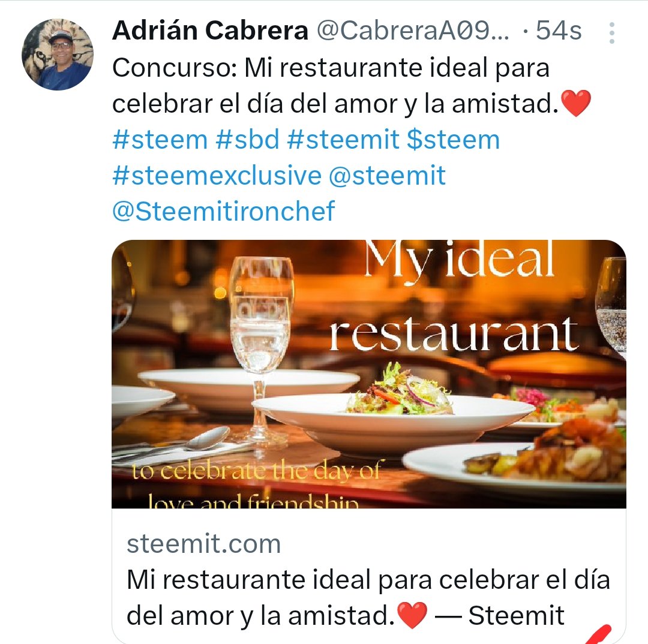Click 'My ideal restaurant' heading in image
Screen dimensions: 648x644
[x=455, y=297]
